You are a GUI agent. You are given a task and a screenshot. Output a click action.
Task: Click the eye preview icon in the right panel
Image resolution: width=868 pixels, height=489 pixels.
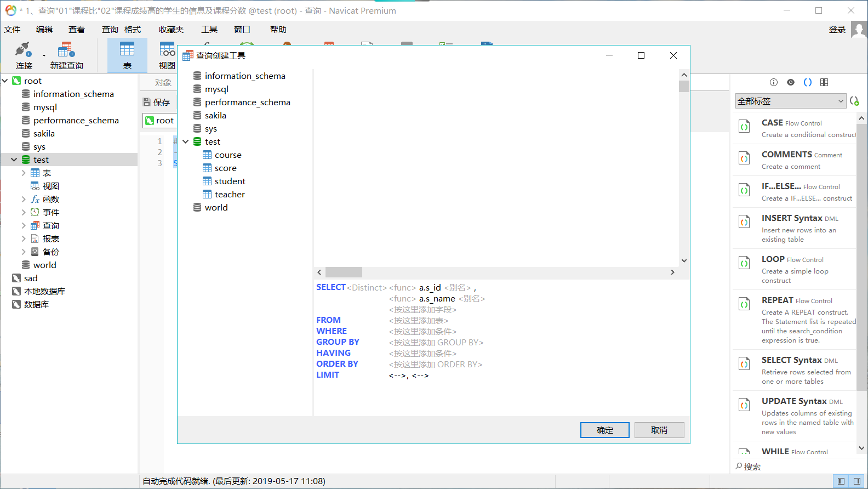point(791,82)
